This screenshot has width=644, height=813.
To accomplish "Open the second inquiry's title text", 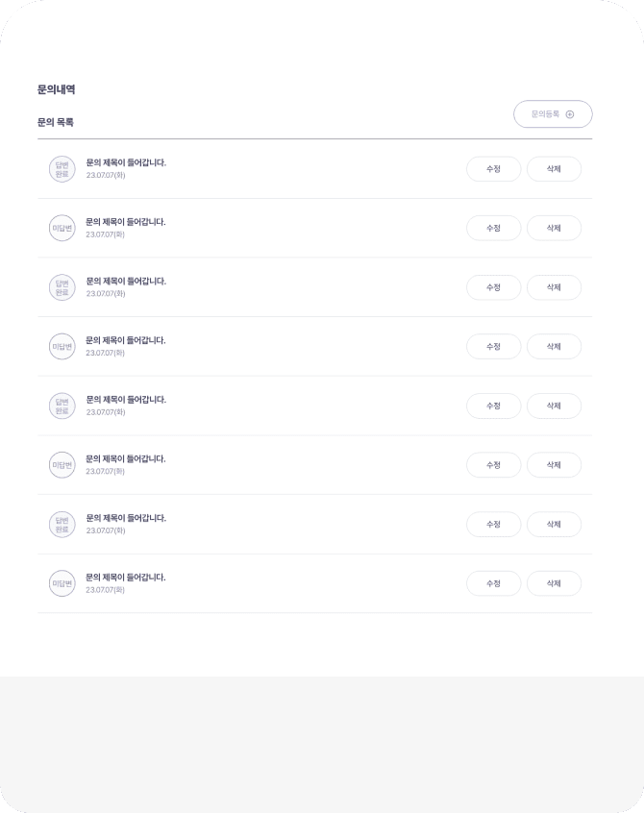I will pyautogui.click(x=126, y=222).
